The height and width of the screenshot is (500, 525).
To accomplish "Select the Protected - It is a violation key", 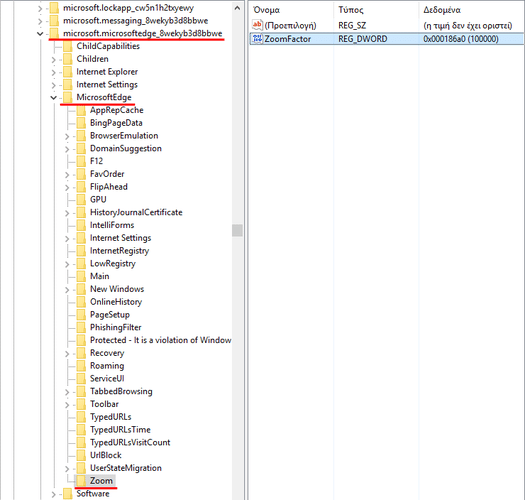I will coord(160,340).
